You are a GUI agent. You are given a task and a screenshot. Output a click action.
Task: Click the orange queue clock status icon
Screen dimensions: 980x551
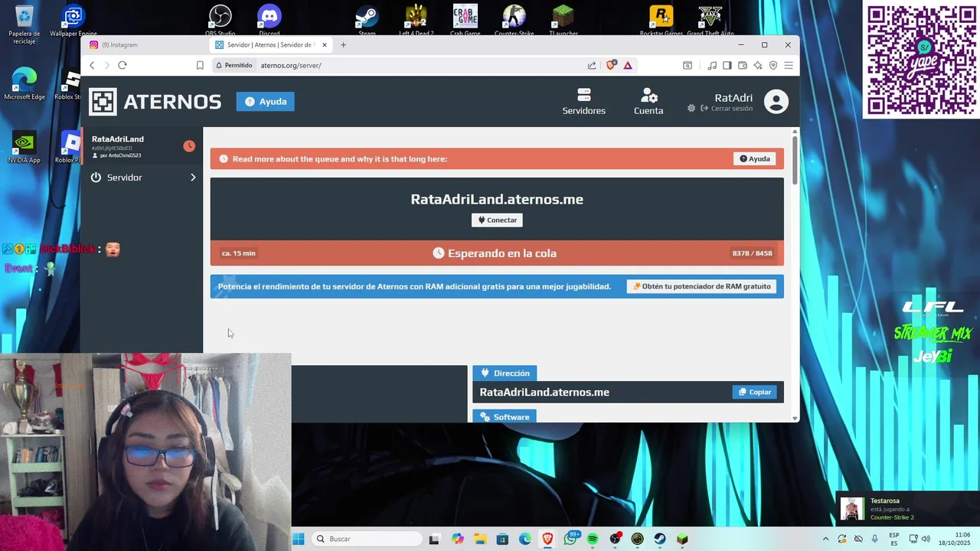(189, 146)
